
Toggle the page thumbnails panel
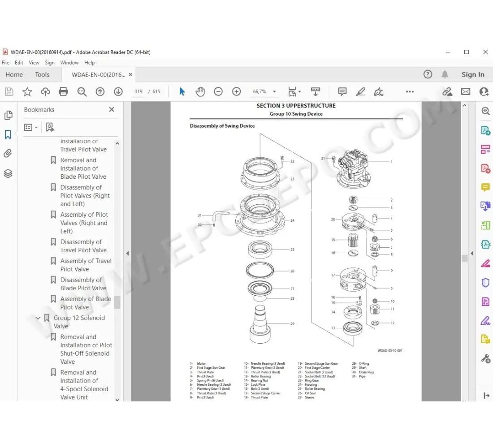tap(8, 115)
